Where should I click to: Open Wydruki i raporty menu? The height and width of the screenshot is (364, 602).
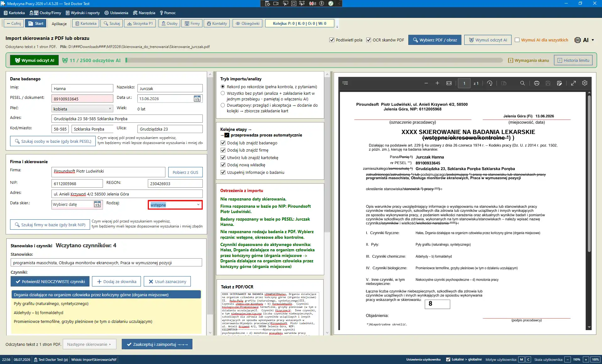(83, 13)
